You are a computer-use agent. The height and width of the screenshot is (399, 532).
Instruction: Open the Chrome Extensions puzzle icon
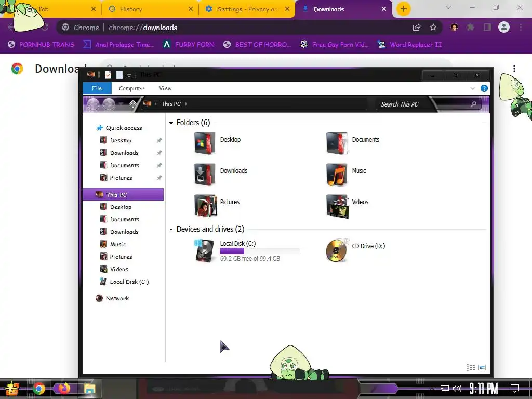coord(471,27)
